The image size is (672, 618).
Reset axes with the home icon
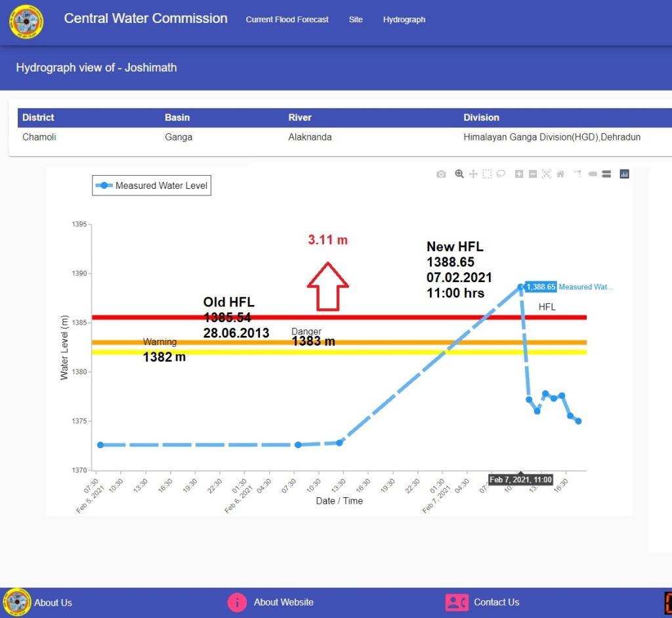coord(560,174)
